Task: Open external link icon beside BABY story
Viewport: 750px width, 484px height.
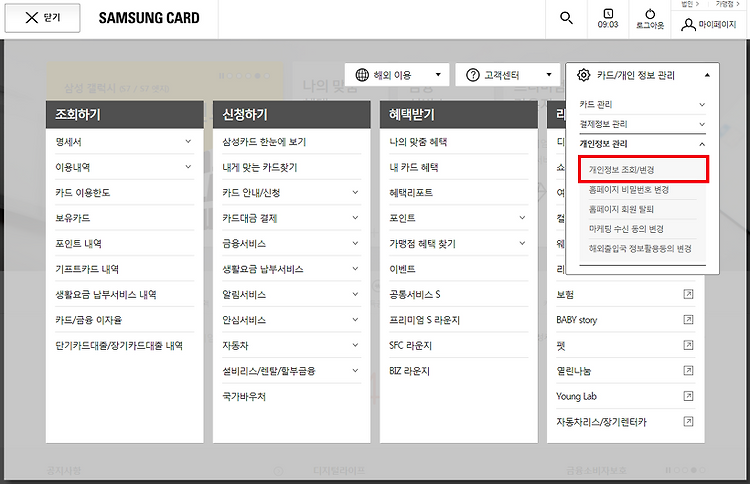Action: (688, 319)
